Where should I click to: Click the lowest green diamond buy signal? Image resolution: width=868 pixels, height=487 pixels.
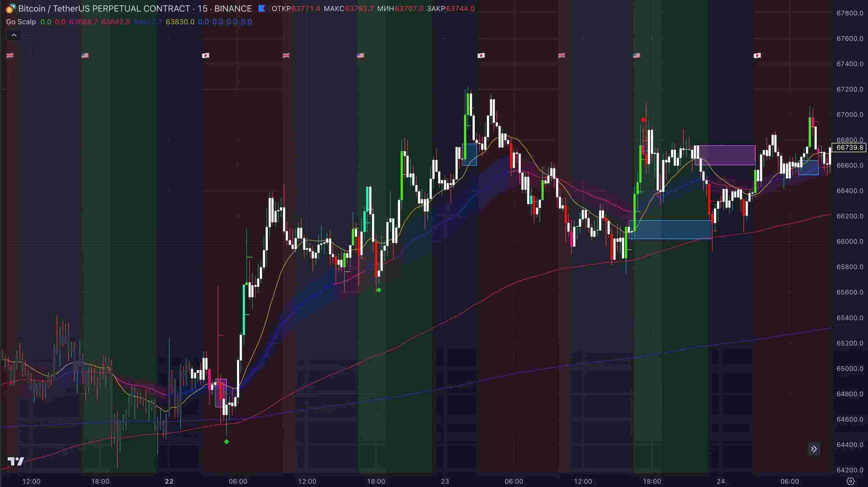click(x=227, y=442)
